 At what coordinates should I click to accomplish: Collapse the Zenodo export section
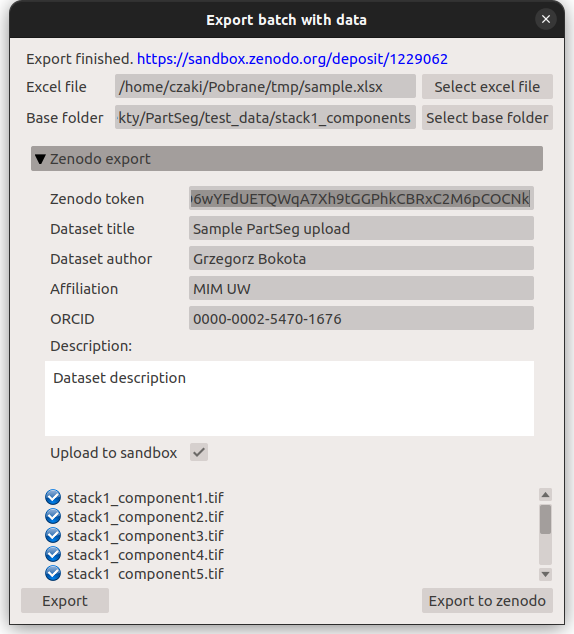287,158
